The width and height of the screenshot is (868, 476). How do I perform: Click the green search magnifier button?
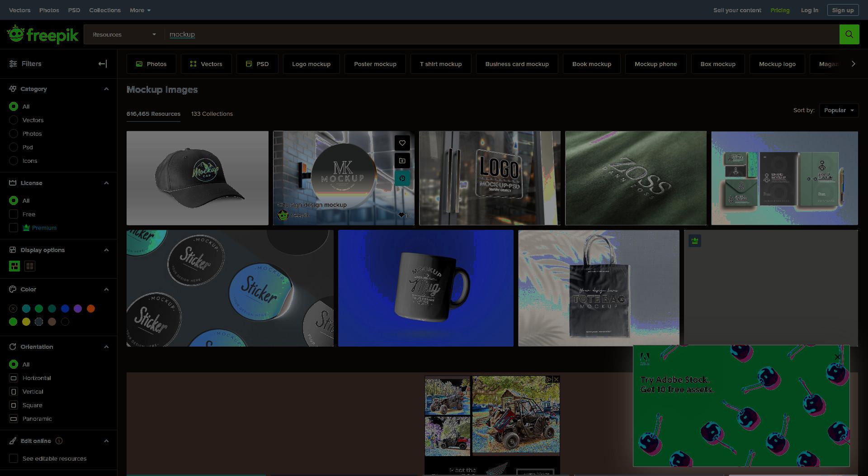(x=849, y=34)
